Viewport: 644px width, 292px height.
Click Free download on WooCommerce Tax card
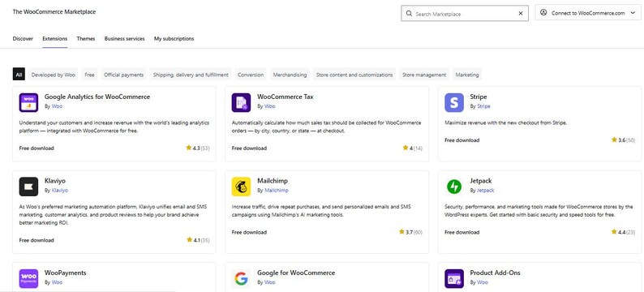tap(249, 148)
